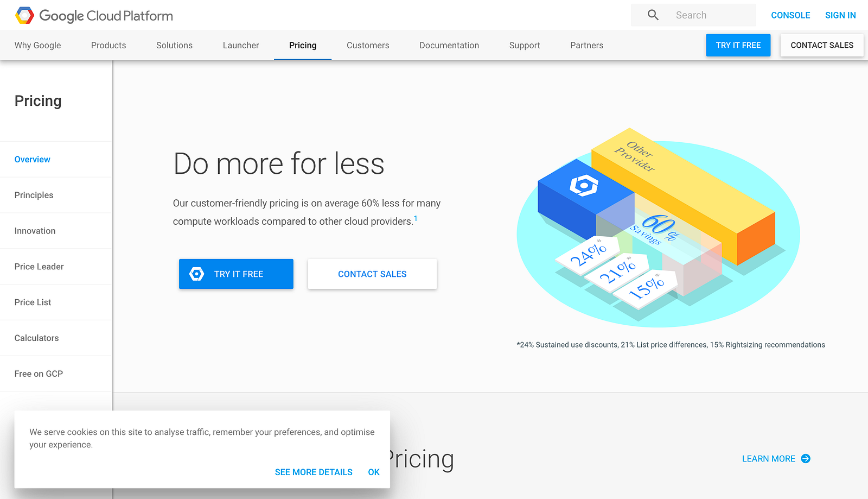Open the Partners nav item
Screen dimensions: 868x499
(x=586, y=45)
